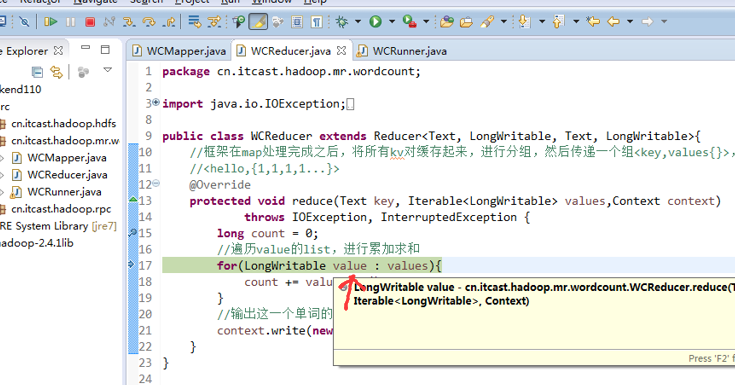Switch to the WCMapper.java tab
Image resolution: width=735 pixels, height=385 pixels.
click(x=180, y=51)
